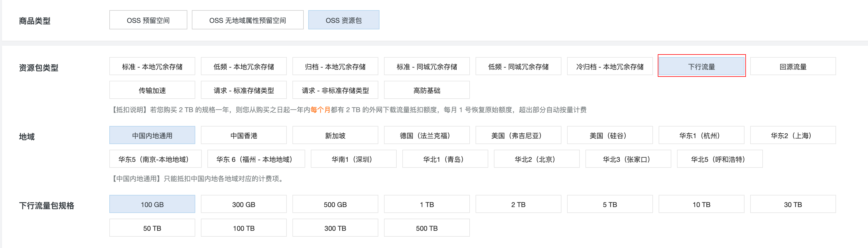The width and height of the screenshot is (868, 248).
Task: Set traffic package size to 100 TB
Action: click(x=244, y=228)
